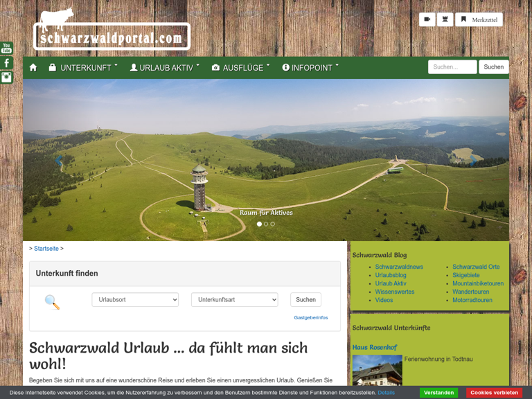Select the first carousel dot
Screen dimensions: 532x399
coord(259,224)
